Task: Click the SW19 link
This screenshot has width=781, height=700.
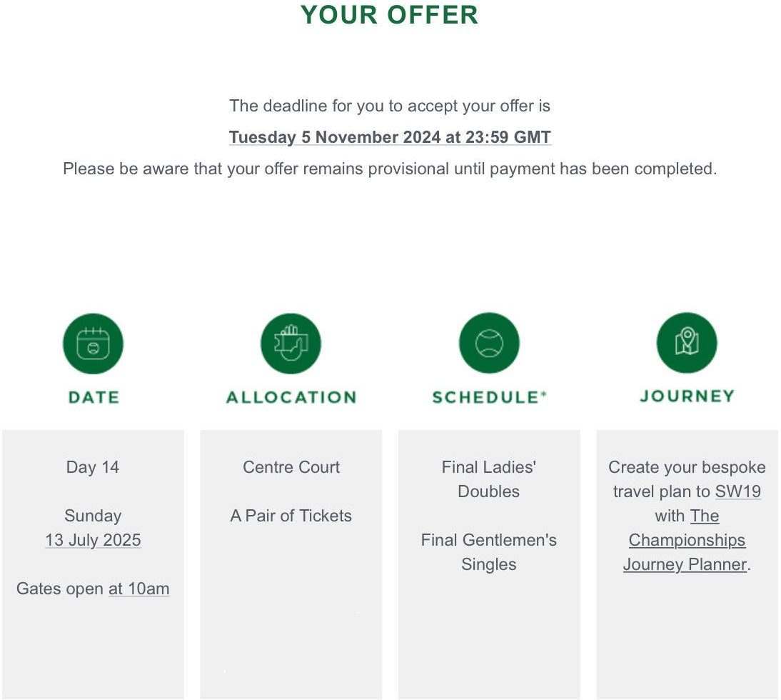Action: click(738, 491)
